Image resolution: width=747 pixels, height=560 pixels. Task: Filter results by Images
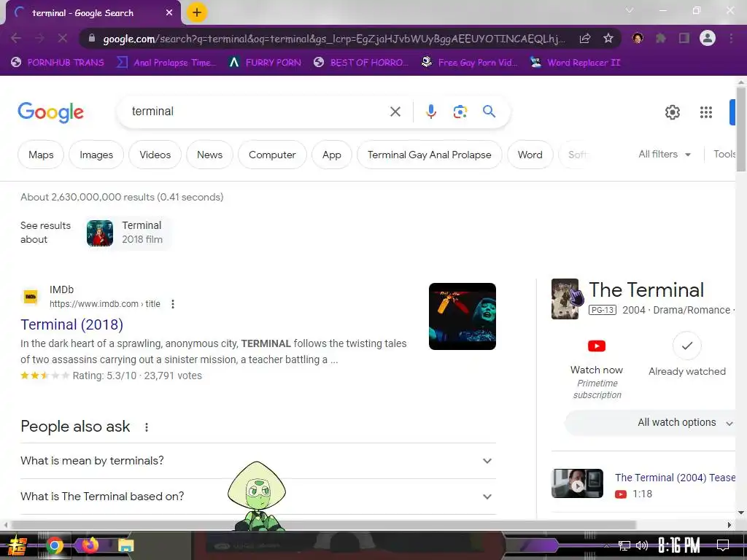coord(96,155)
